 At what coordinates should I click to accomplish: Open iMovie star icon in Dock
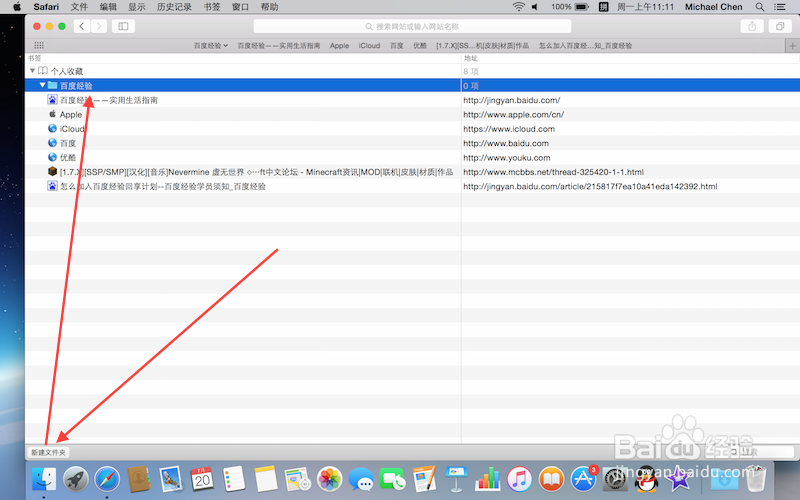pos(678,480)
